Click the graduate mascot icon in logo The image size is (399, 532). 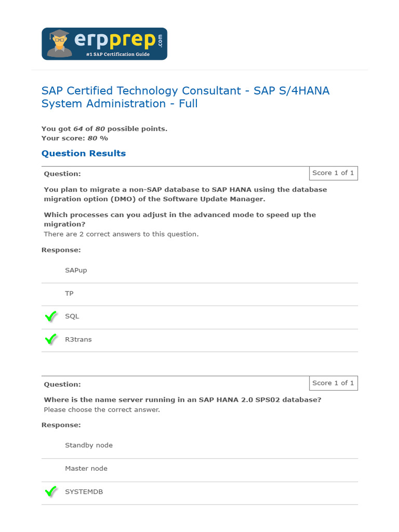tap(59, 44)
